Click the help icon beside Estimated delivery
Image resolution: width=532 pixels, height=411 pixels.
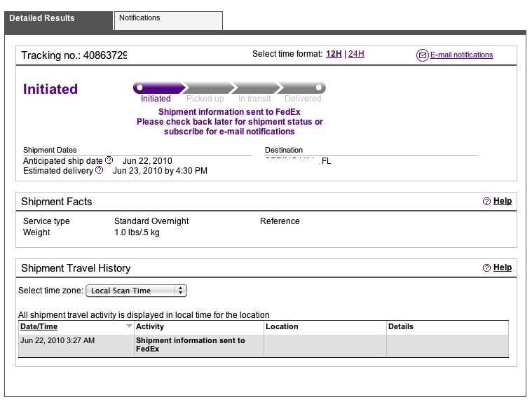(x=99, y=170)
